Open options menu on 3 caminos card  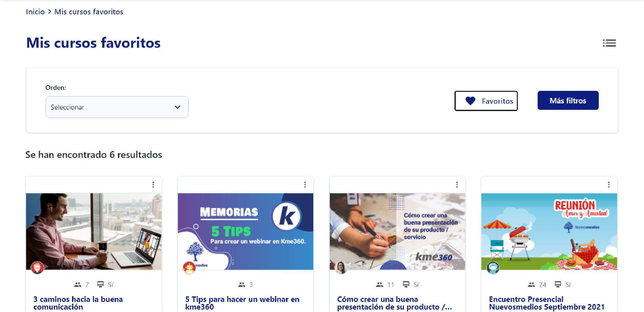click(x=153, y=184)
